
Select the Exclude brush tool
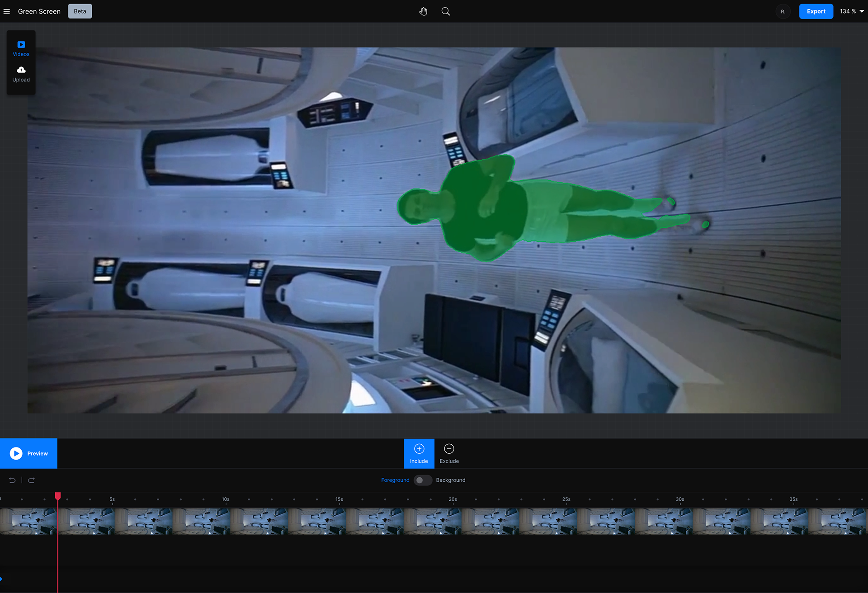coord(449,453)
